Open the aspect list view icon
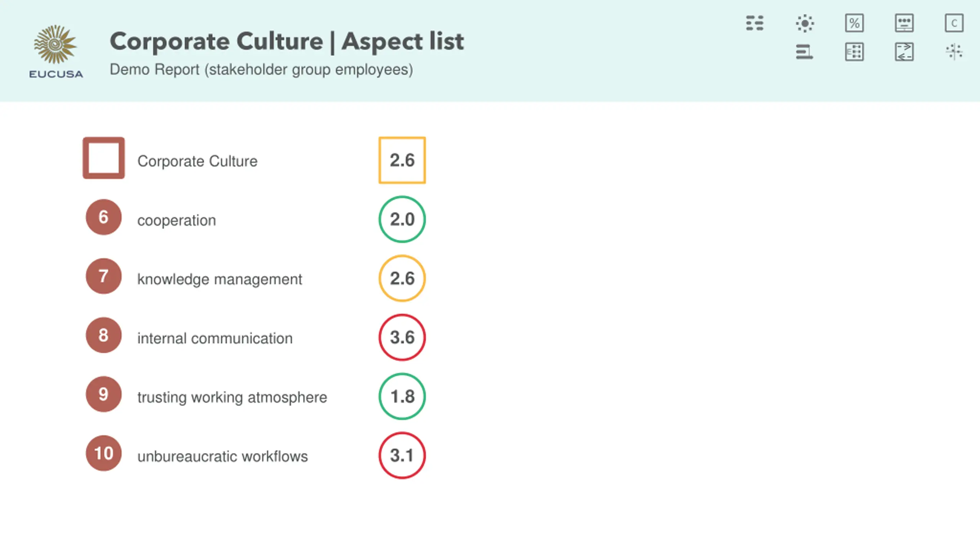Viewport: 980px width, 551px height. (x=755, y=23)
